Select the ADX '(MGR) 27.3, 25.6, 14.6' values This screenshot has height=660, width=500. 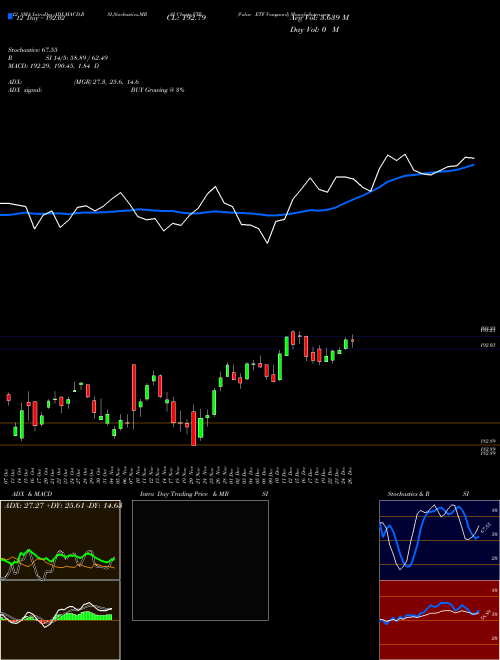point(106,82)
